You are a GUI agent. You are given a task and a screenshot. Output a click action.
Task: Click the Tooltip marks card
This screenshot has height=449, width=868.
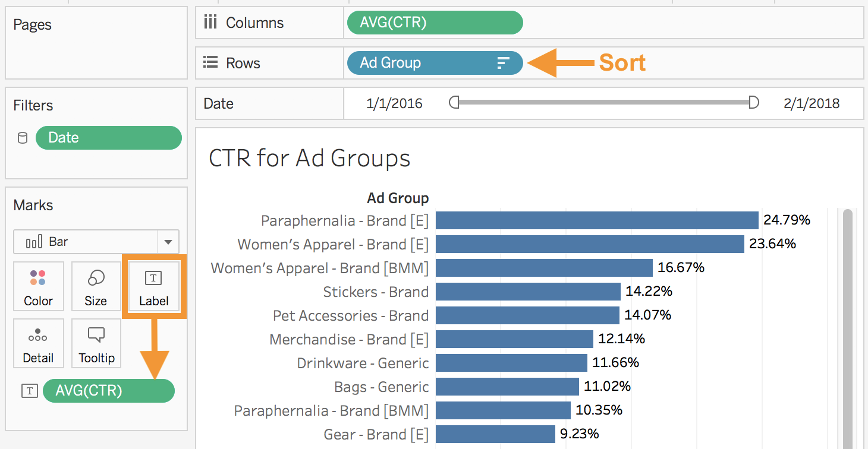tap(96, 343)
